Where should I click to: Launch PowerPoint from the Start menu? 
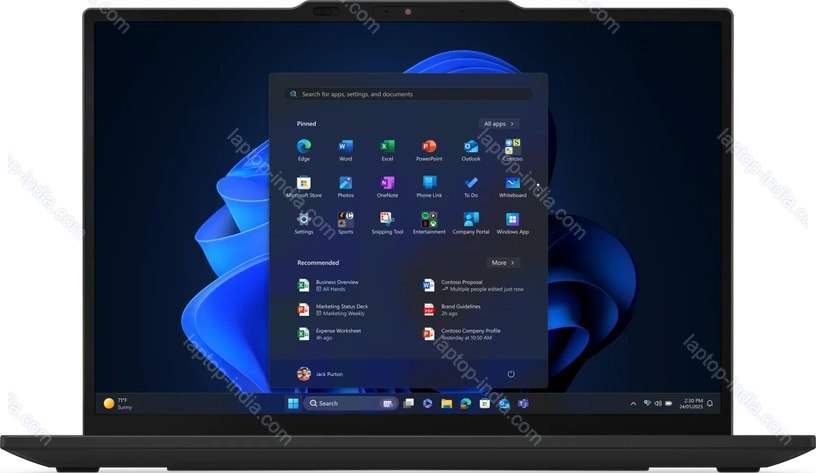429,148
